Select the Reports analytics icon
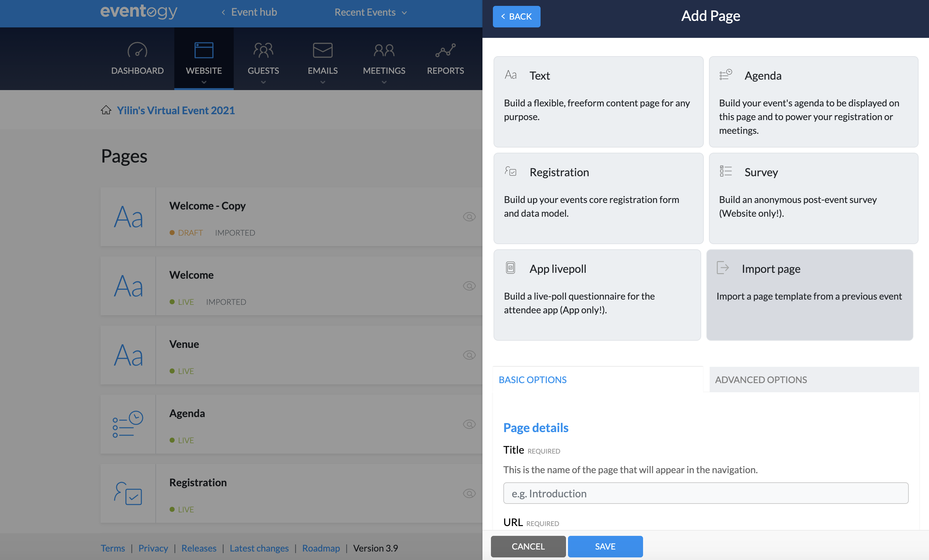The image size is (929, 560). pyautogui.click(x=445, y=50)
